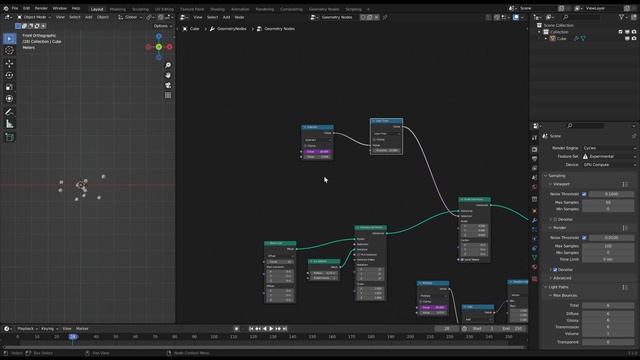
Task: Jump to timeline end frame button
Action: pyautogui.click(x=285, y=329)
